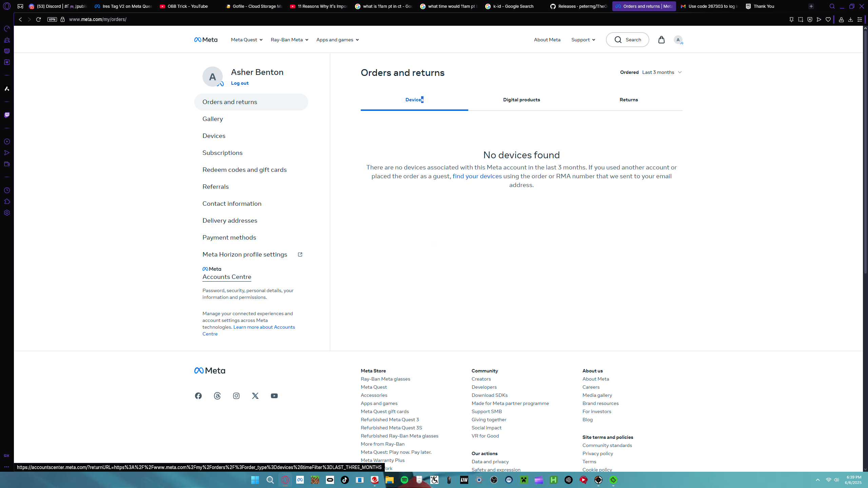Open the downloads icon in the browser toolbar
Viewport: 868px width, 488px height.
coord(850,19)
